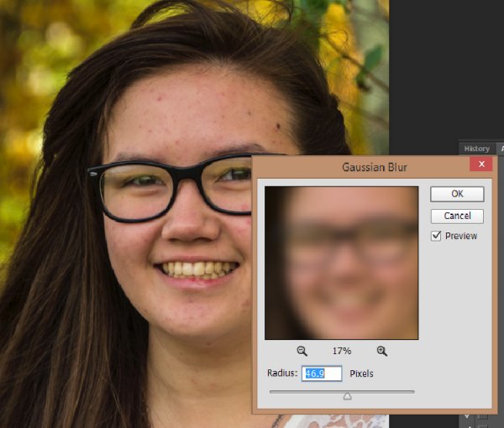Cancel the Gaussian Blur filter
The height and width of the screenshot is (428, 504).
(x=457, y=216)
